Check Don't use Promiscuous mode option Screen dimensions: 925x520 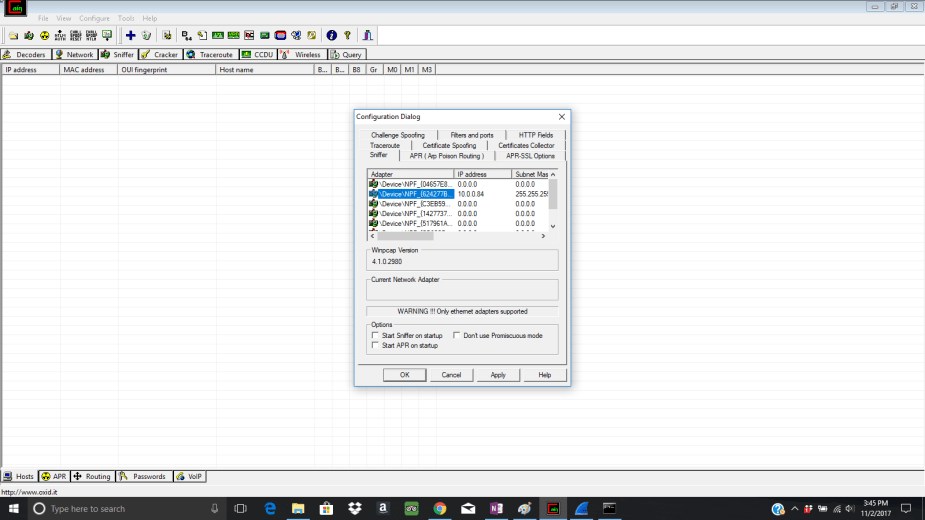[458, 336]
